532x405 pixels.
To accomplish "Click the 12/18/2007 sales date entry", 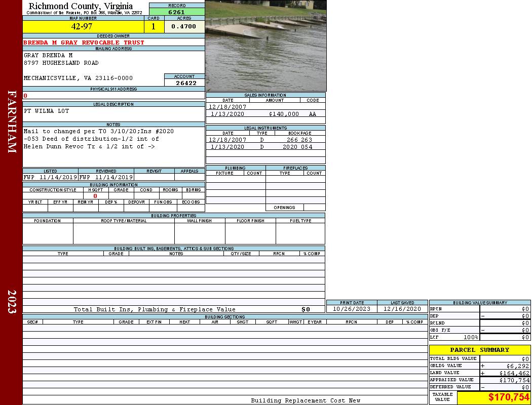I will tap(227, 107).
